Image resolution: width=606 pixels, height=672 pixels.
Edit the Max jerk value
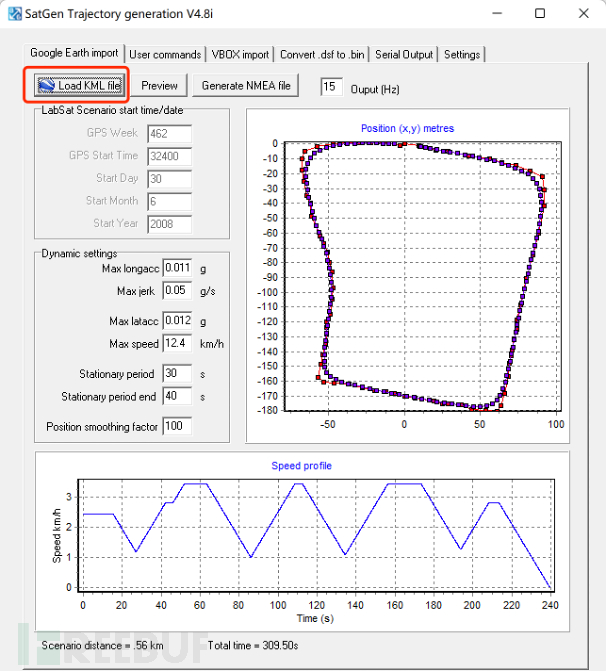pyautogui.click(x=177, y=291)
